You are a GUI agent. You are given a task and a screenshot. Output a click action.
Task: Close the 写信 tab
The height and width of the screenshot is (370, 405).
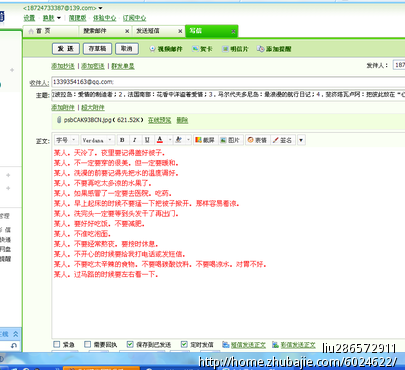233,31
